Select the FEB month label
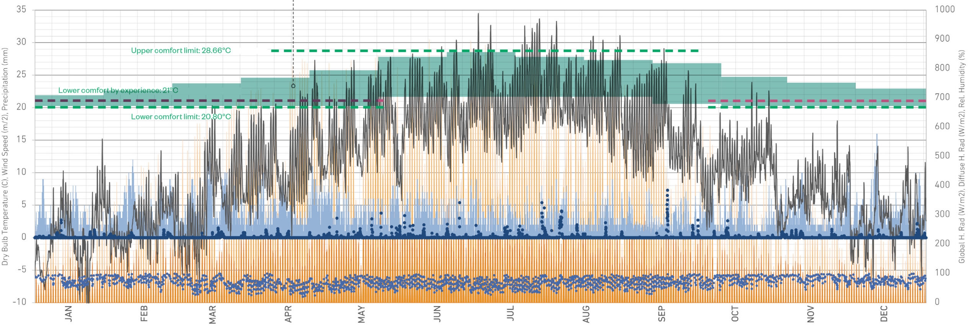 [144, 314]
